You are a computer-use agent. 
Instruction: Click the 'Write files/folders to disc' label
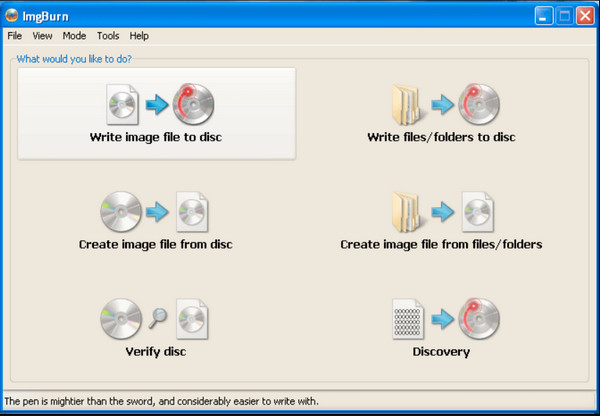point(441,137)
